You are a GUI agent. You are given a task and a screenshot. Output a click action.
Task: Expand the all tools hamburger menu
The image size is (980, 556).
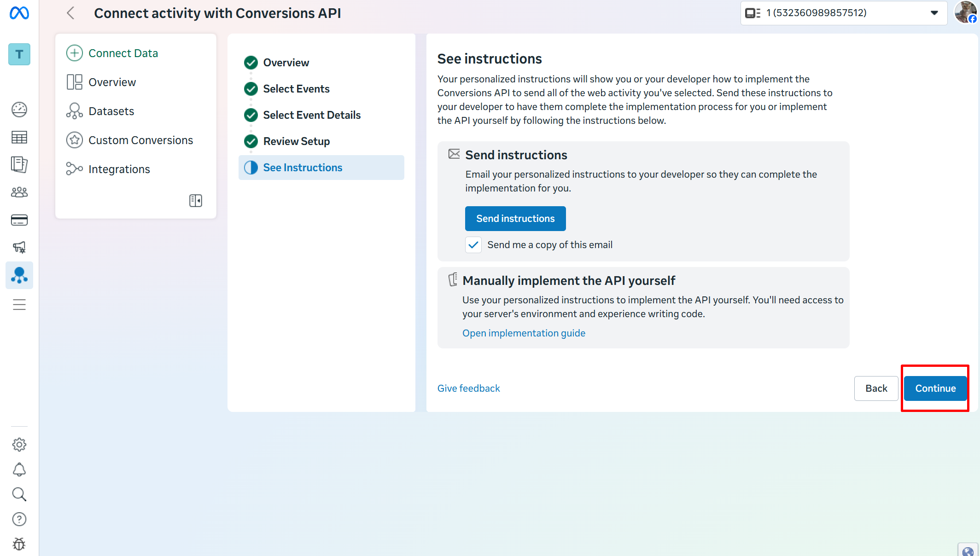tap(19, 305)
